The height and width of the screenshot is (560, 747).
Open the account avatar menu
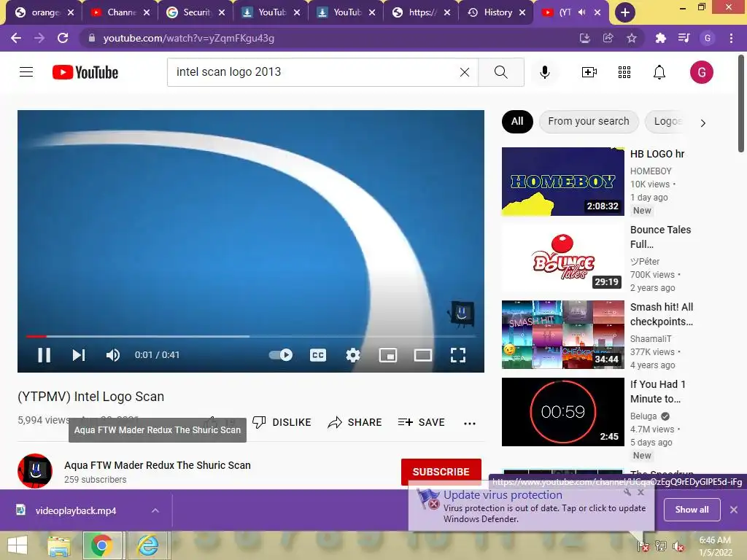(701, 72)
